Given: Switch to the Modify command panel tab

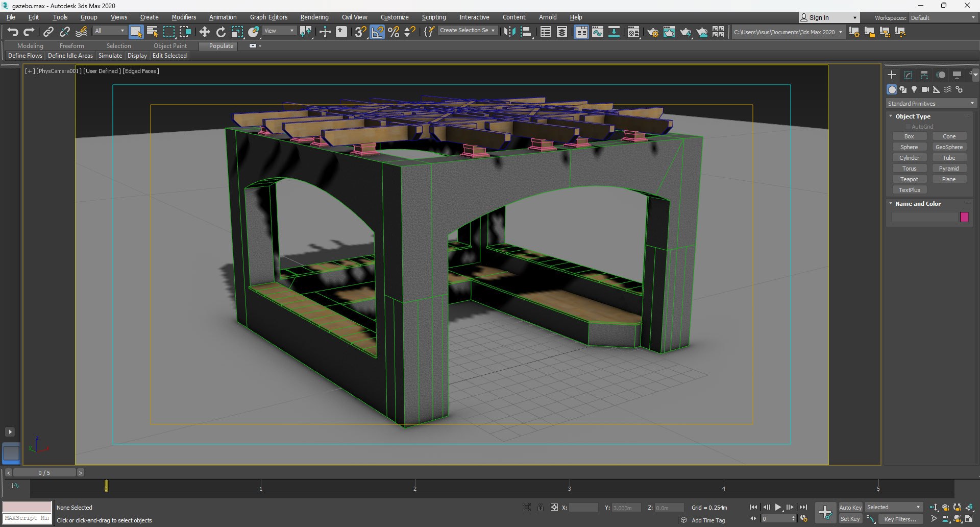Looking at the screenshot, I should coord(908,75).
